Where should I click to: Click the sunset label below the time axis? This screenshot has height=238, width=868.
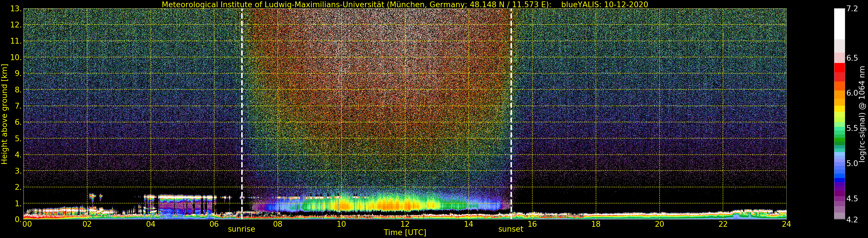pos(511,229)
